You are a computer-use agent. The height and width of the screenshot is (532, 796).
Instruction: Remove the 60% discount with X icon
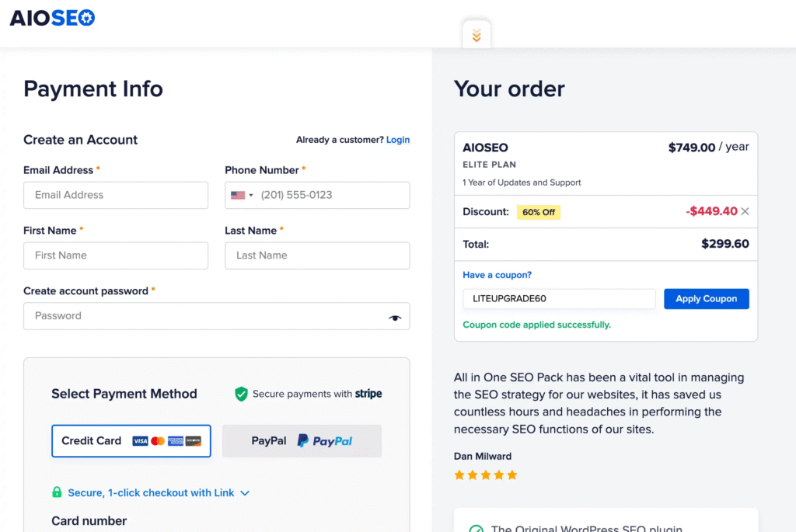tap(745, 211)
